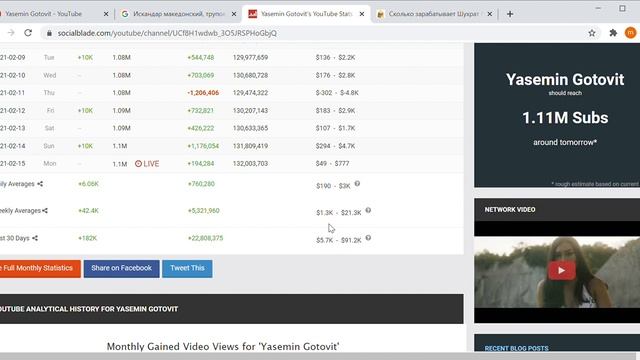The width and height of the screenshot is (640, 360).
Task: Click the Network Video panel heading
Action: tap(510, 209)
